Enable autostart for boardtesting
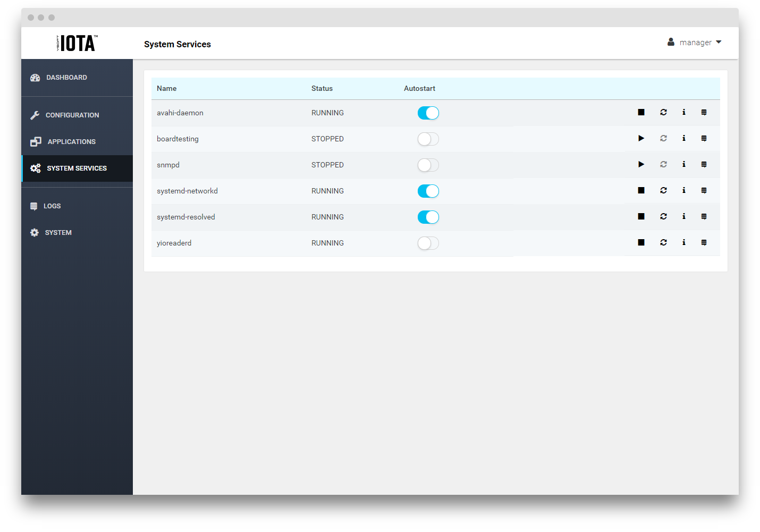Viewport: 760px width, 532px height. pyautogui.click(x=428, y=139)
